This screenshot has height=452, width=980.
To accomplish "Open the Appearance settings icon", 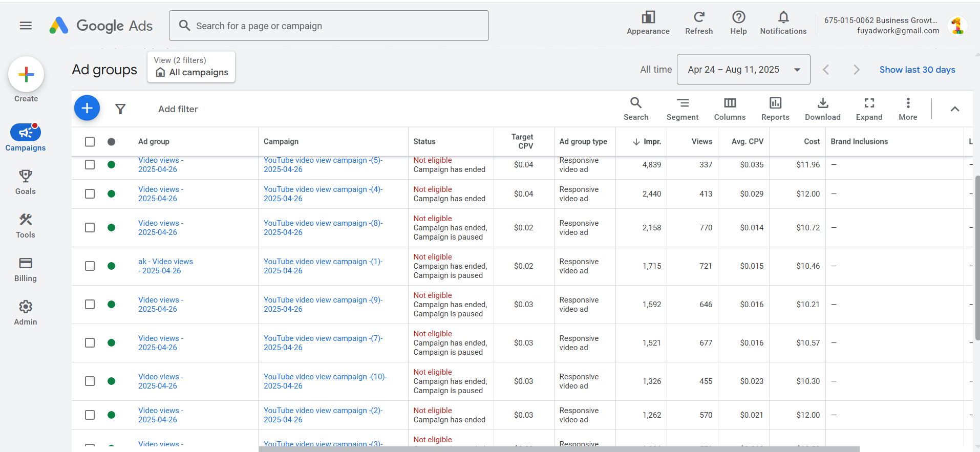I will (x=648, y=17).
